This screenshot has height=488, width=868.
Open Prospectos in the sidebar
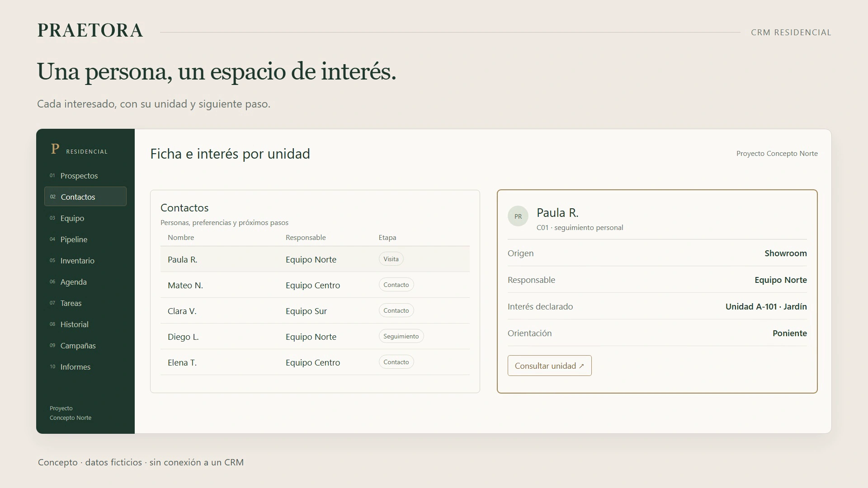85,176
